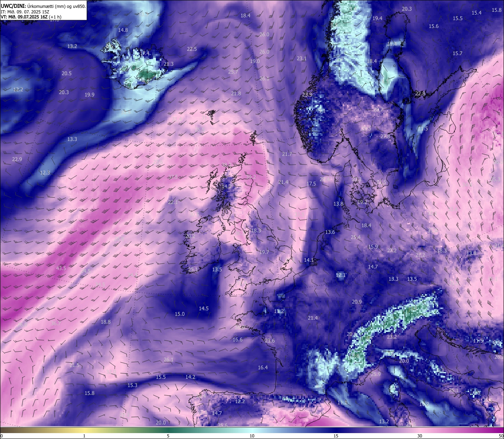
Task: Click the 22.9 map value
Action: [17, 159]
